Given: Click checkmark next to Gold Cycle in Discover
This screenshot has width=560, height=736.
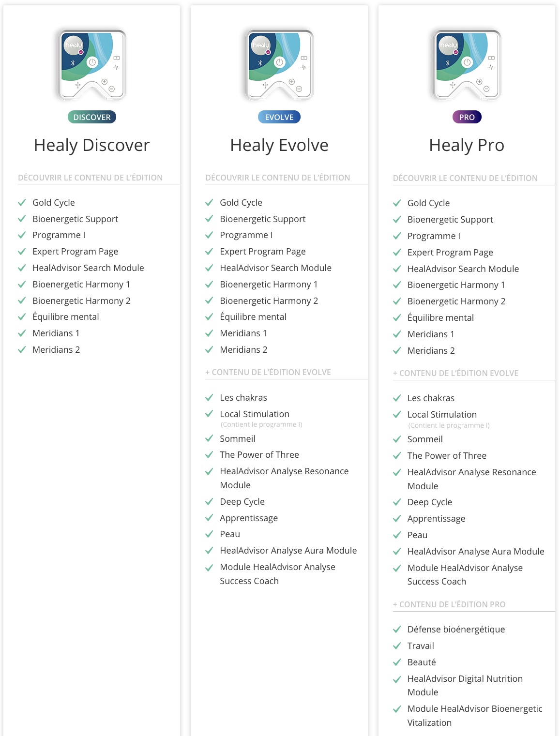Looking at the screenshot, I should click(22, 202).
